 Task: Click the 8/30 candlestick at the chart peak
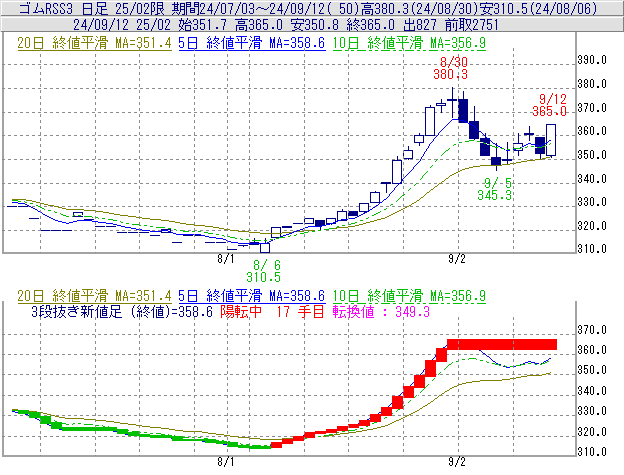[452, 103]
